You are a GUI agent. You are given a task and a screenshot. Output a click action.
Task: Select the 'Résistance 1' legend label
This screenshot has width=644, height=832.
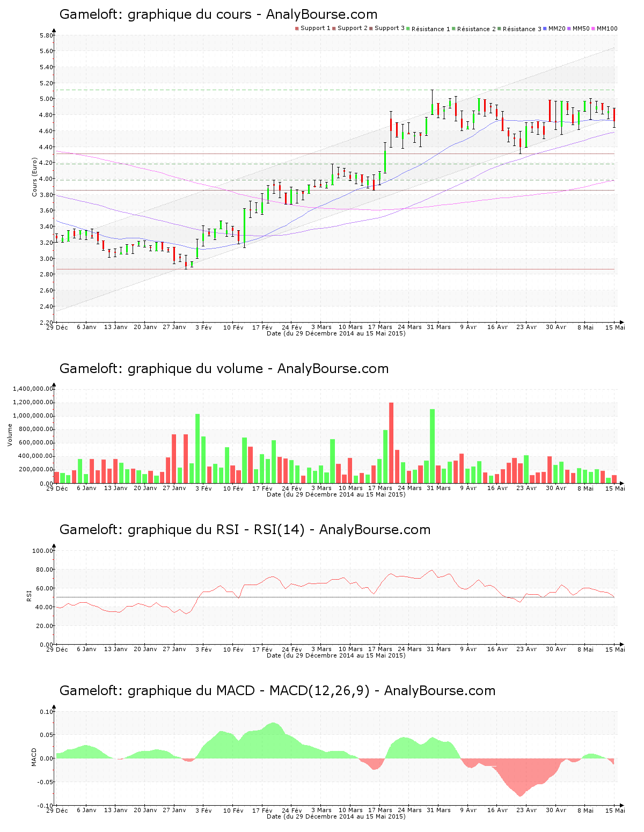tap(431, 29)
